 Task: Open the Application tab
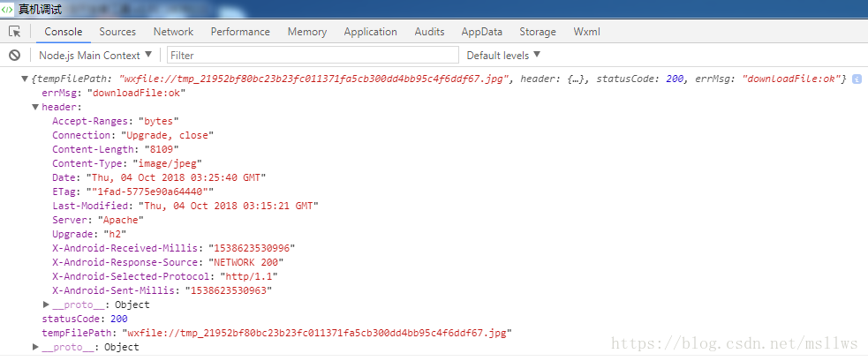[370, 32]
